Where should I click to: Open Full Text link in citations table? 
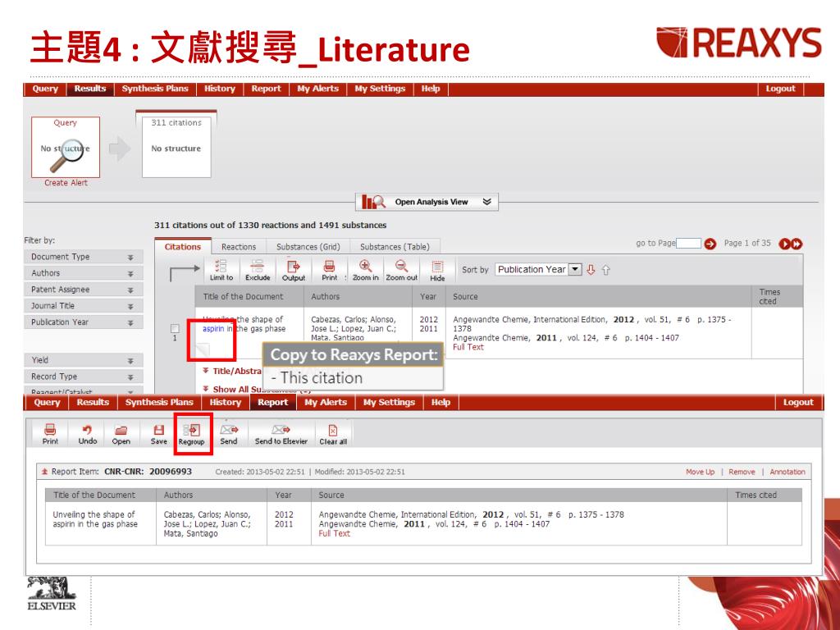468,347
